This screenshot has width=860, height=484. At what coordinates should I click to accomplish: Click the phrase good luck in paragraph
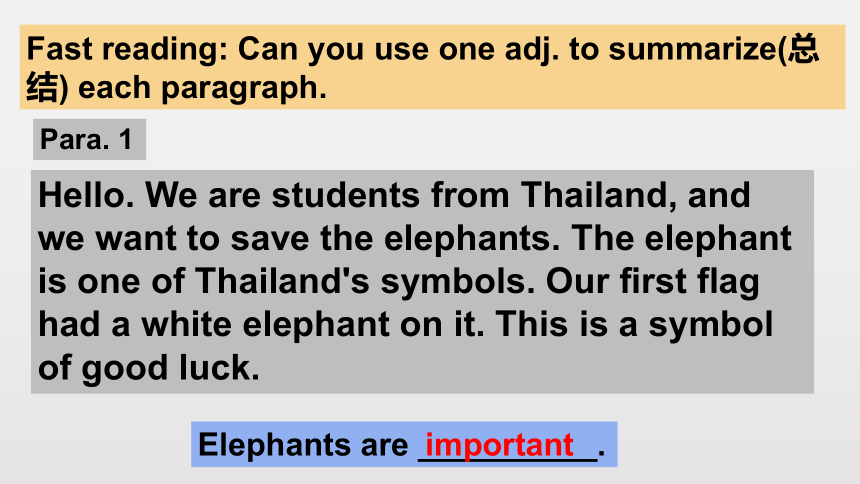click(x=171, y=368)
